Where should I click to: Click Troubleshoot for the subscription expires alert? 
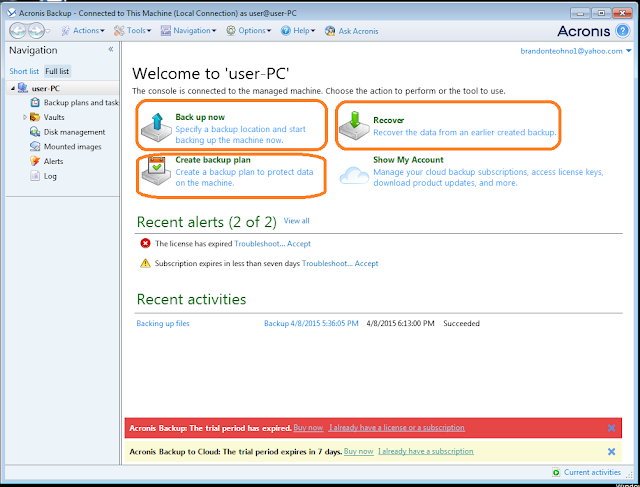point(327,264)
